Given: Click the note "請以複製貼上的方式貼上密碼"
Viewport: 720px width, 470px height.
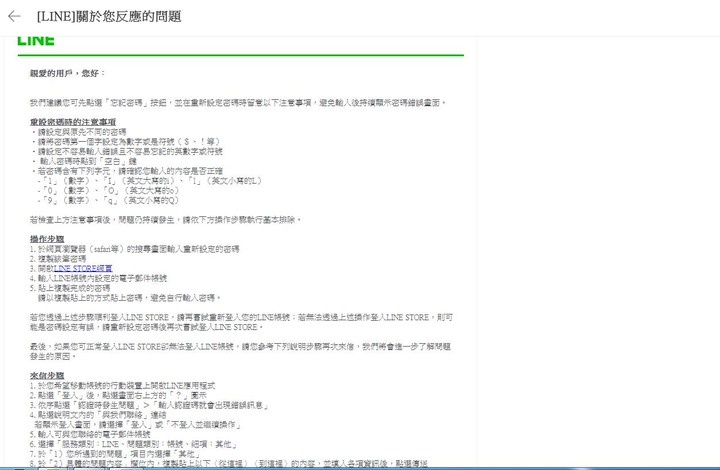Looking at the screenshot, I should [x=129, y=298].
